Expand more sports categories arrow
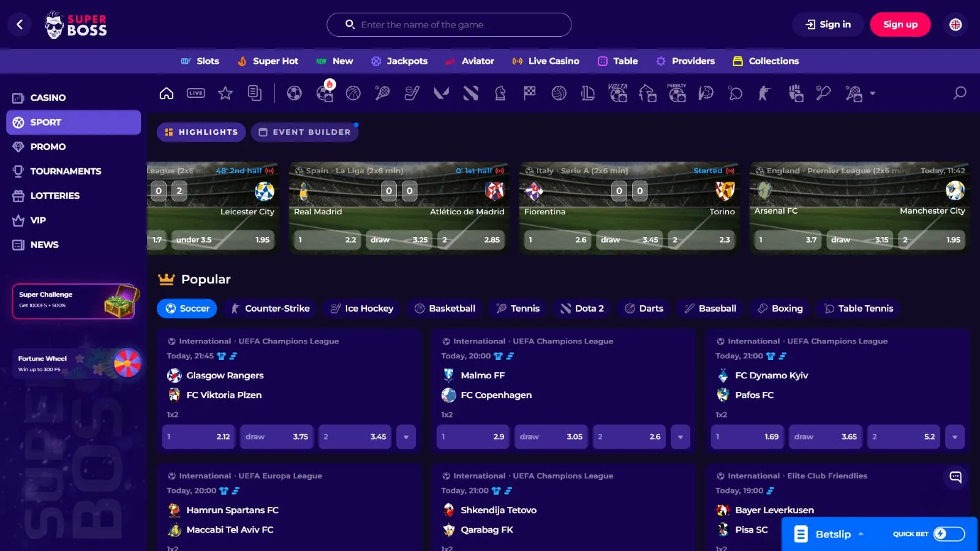Image resolution: width=980 pixels, height=551 pixels. tap(873, 94)
